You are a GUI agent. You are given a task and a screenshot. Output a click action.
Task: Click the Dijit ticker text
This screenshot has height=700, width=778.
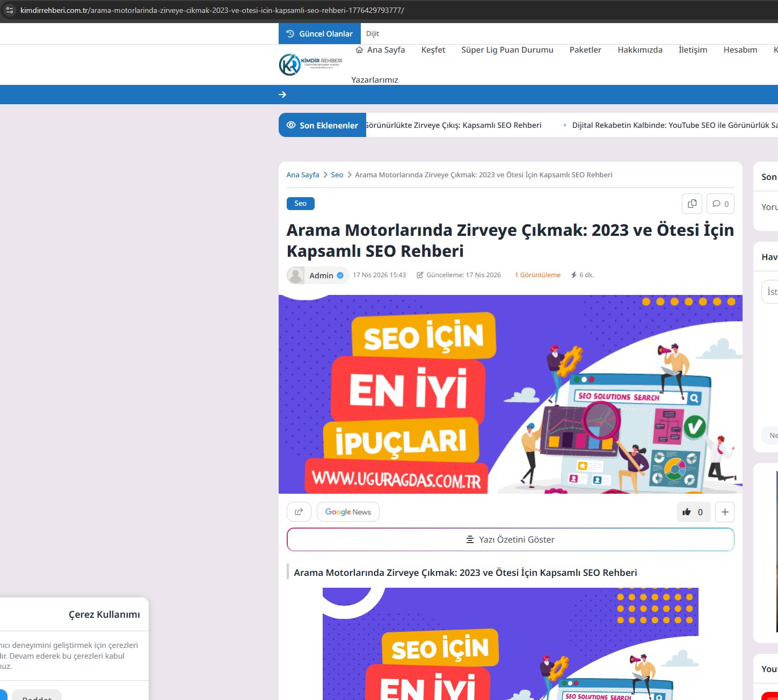pyautogui.click(x=373, y=34)
